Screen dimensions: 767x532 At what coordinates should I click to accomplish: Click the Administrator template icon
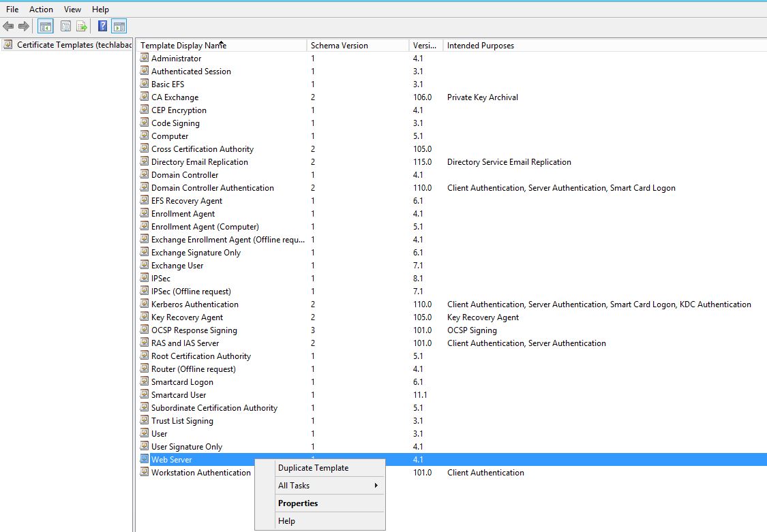coord(145,58)
